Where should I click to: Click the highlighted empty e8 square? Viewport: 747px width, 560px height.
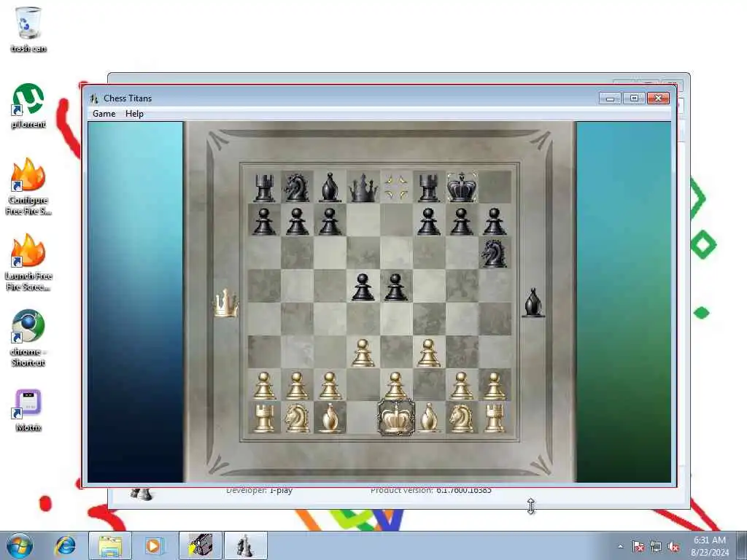click(x=396, y=187)
